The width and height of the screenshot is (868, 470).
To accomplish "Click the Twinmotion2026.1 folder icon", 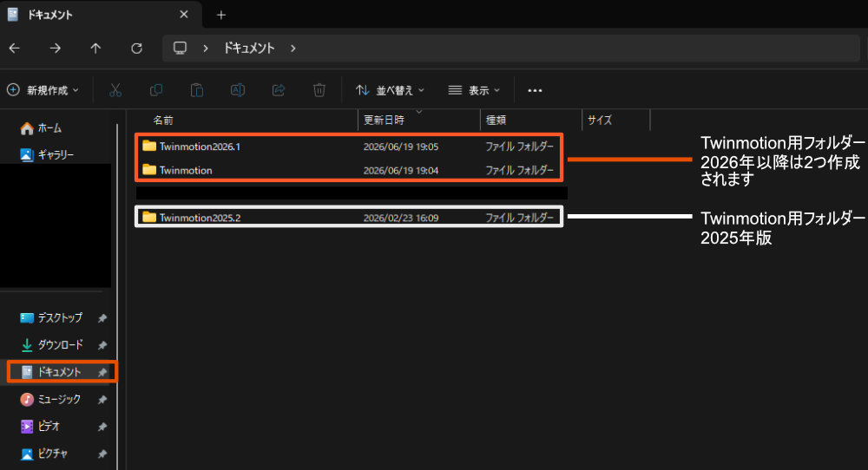I will click(149, 146).
